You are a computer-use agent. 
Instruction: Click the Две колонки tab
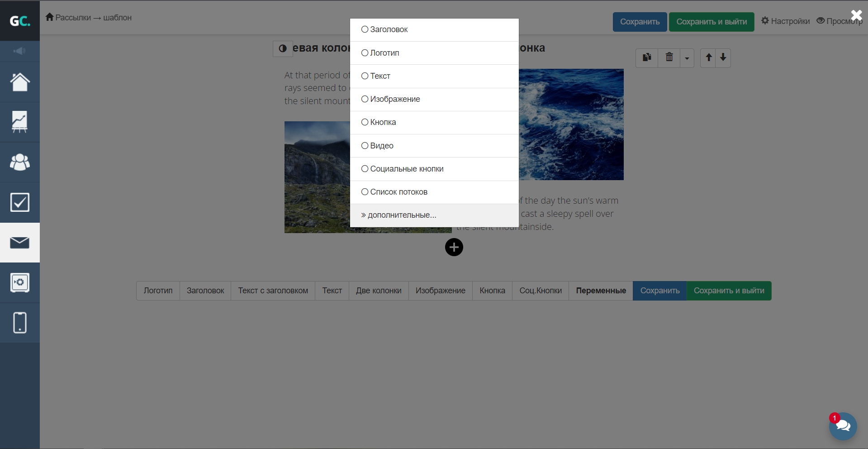[379, 291]
